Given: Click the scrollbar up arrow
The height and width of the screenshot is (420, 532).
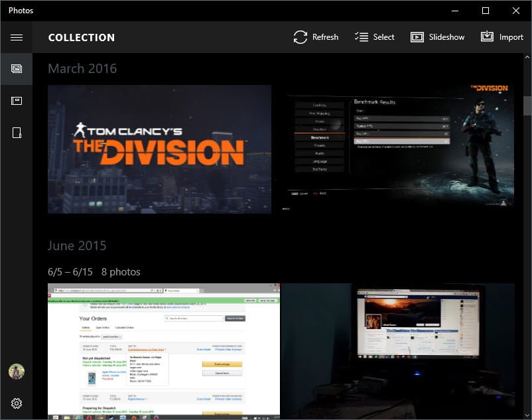Looking at the screenshot, I should 527,58.
